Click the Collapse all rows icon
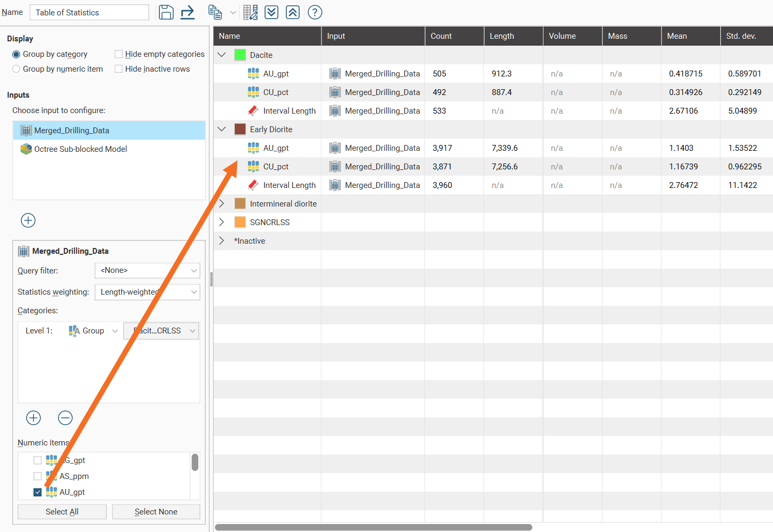The height and width of the screenshot is (532, 773). pyautogui.click(x=293, y=12)
